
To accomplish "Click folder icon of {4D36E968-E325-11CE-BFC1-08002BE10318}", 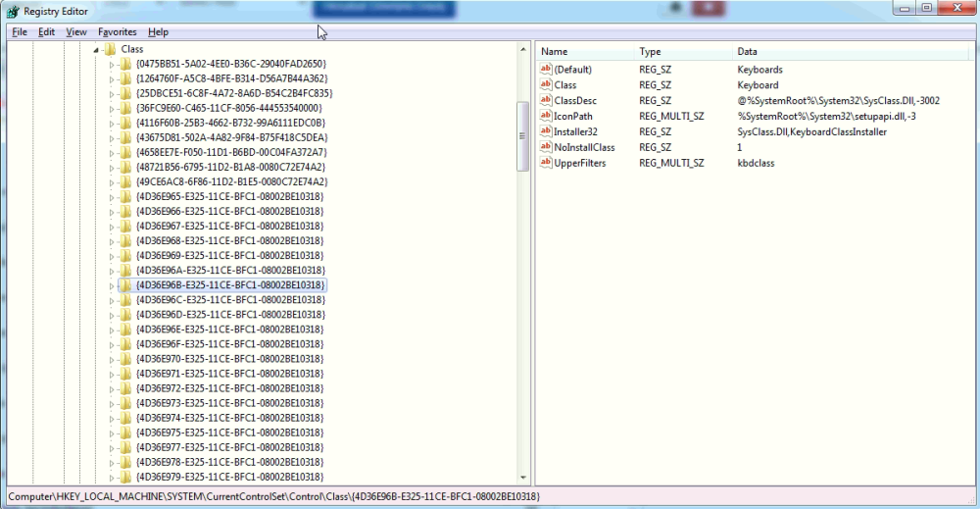I will click(x=125, y=240).
